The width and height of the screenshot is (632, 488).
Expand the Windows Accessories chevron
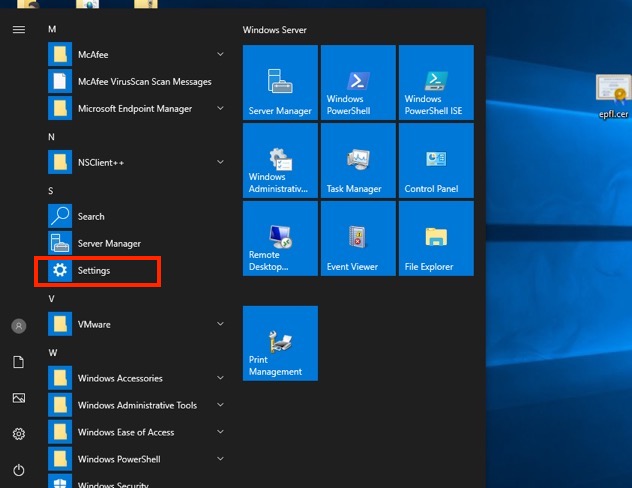point(220,378)
